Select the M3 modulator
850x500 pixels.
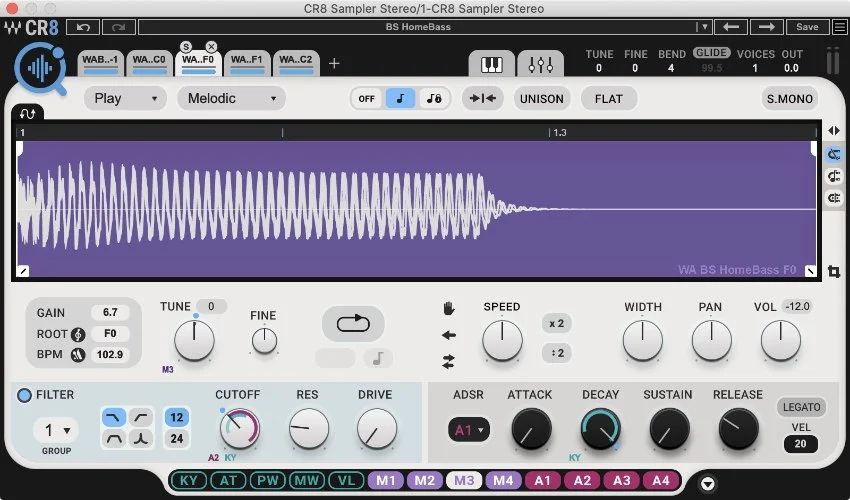[x=464, y=480]
